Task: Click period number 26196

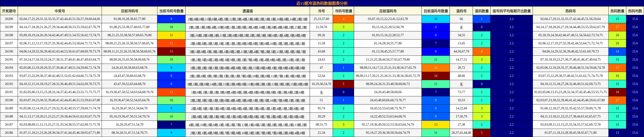Action: tap(9, 51)
